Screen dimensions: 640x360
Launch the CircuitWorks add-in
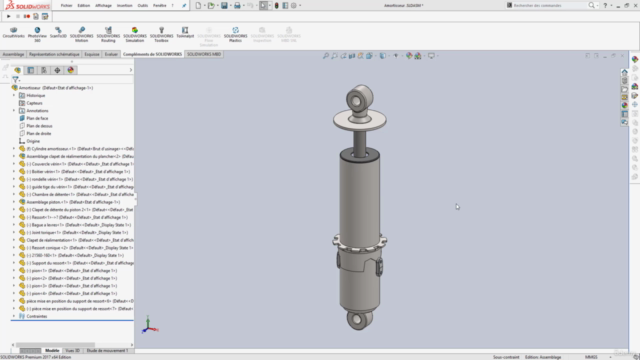click(x=13, y=33)
